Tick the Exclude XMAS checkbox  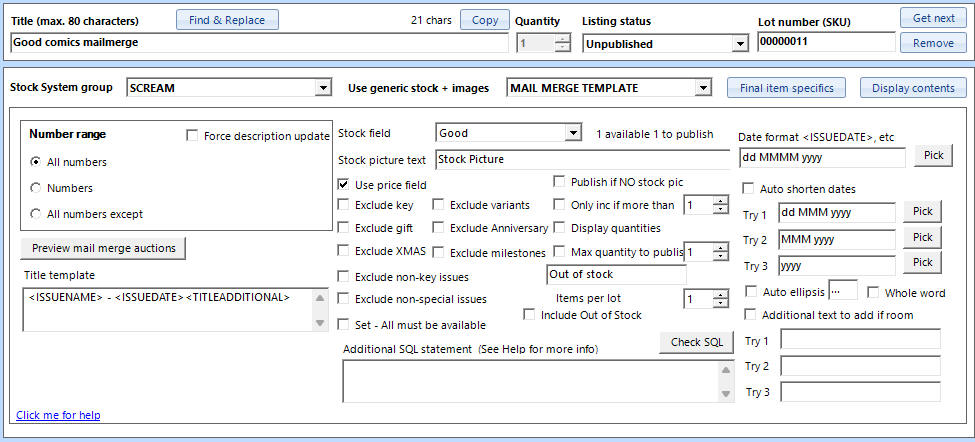344,251
